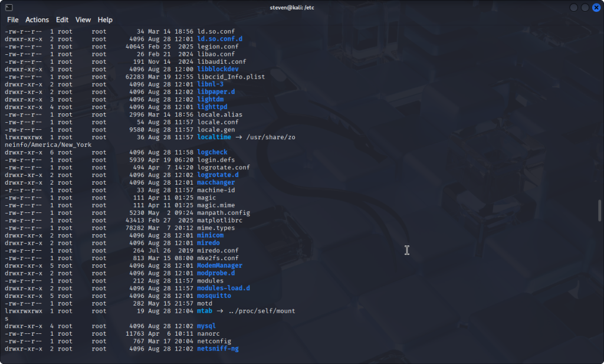Open the View menu
This screenshot has height=364, width=604.
(83, 19)
